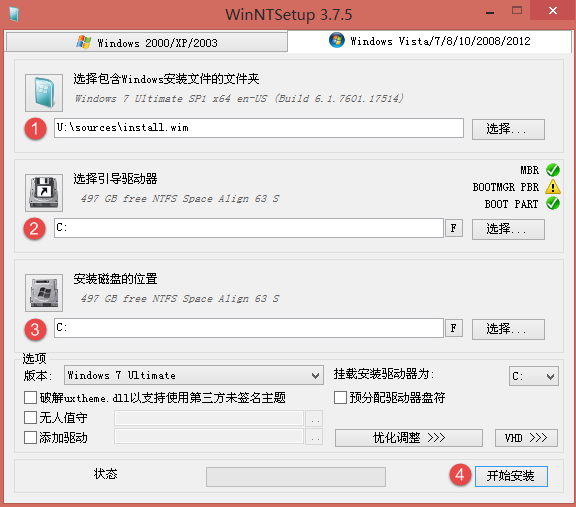The image size is (576, 507).
Task: Click the 'BOOT PART' status label
Action: (x=511, y=204)
